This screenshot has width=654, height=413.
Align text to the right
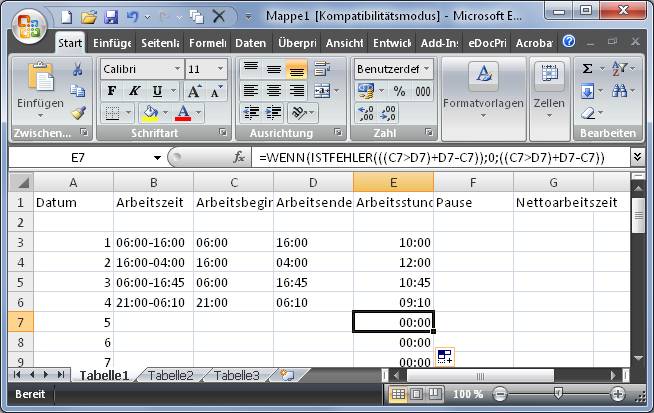(297, 91)
